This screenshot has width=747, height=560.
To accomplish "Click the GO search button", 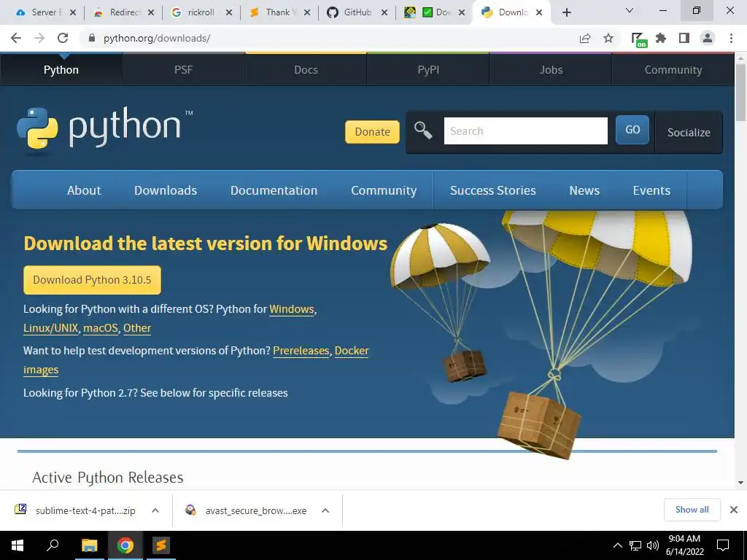I will 632,130.
